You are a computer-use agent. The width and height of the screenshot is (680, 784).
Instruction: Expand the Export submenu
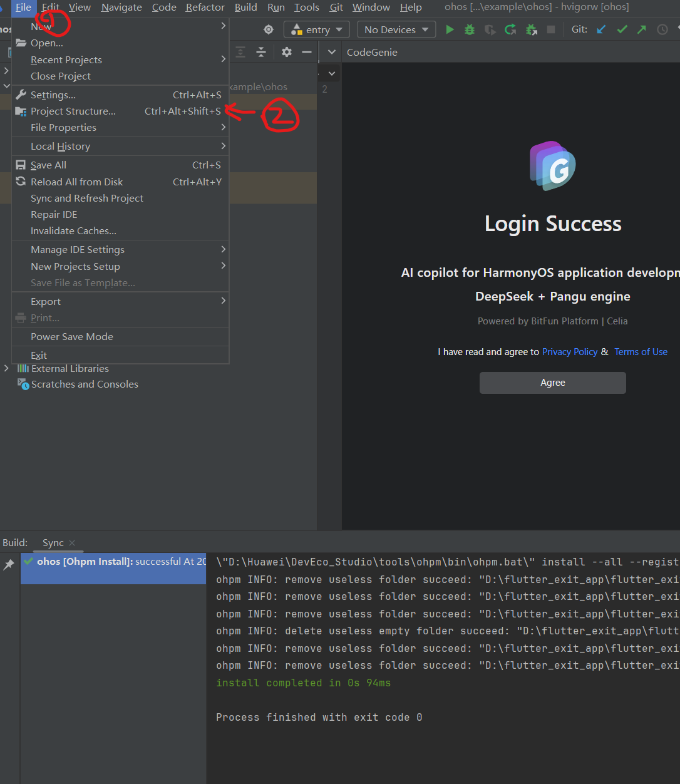point(224,301)
